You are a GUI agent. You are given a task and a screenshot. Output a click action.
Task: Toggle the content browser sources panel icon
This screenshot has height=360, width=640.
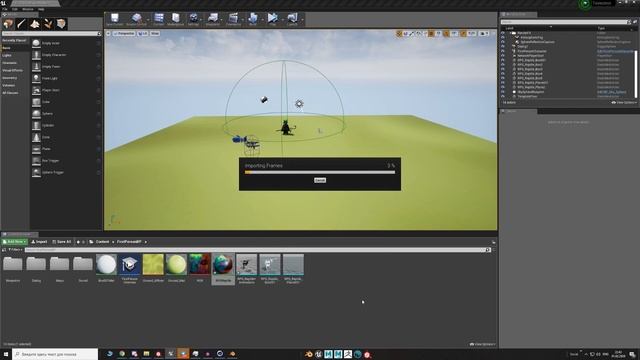pyautogui.click(x=4, y=249)
